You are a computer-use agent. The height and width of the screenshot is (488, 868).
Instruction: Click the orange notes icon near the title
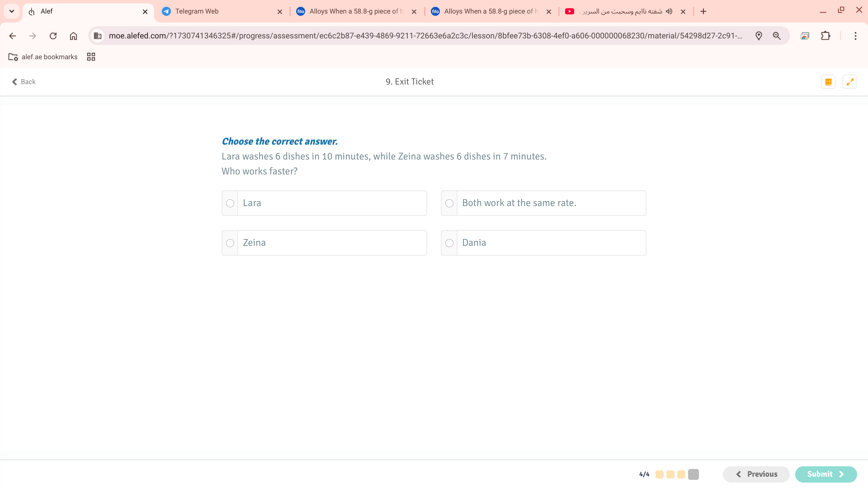[x=828, y=82]
